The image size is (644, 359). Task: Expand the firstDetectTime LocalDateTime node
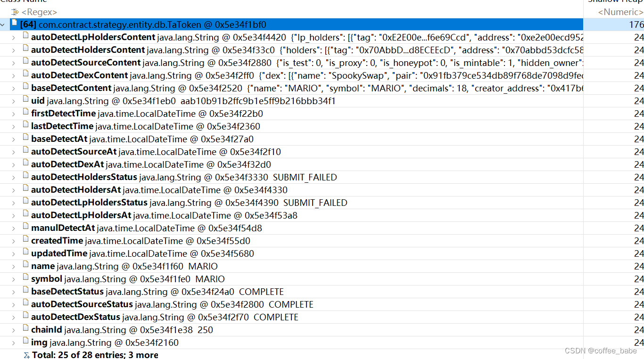(x=14, y=114)
